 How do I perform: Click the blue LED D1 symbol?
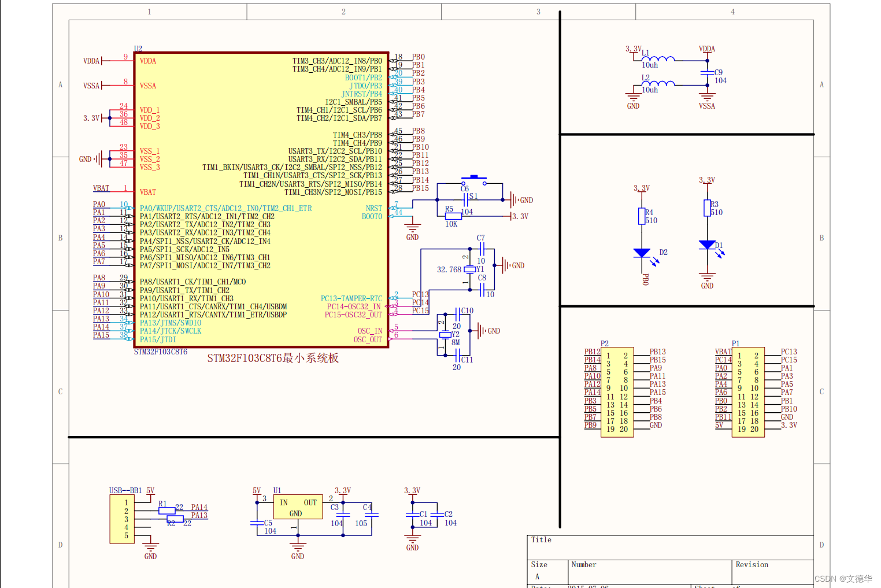coord(707,245)
